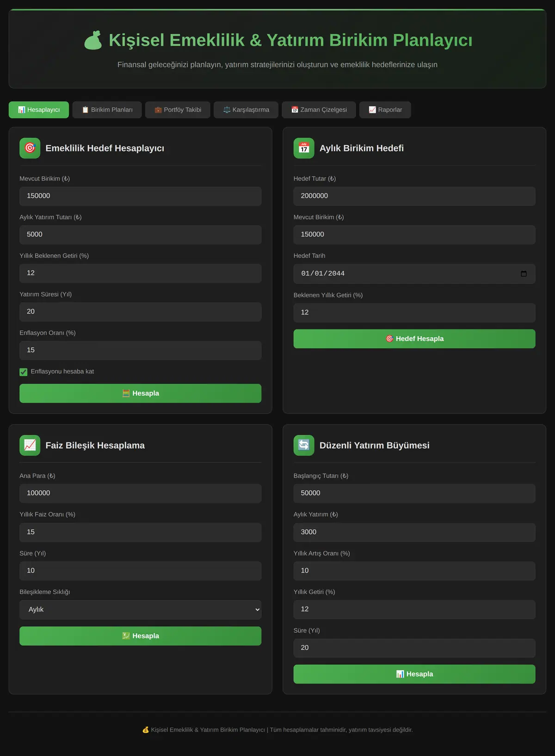Screen dimensions: 555x756
Task: Click the Aylık Yatırım (₺) field showing 3000
Action: (414, 532)
